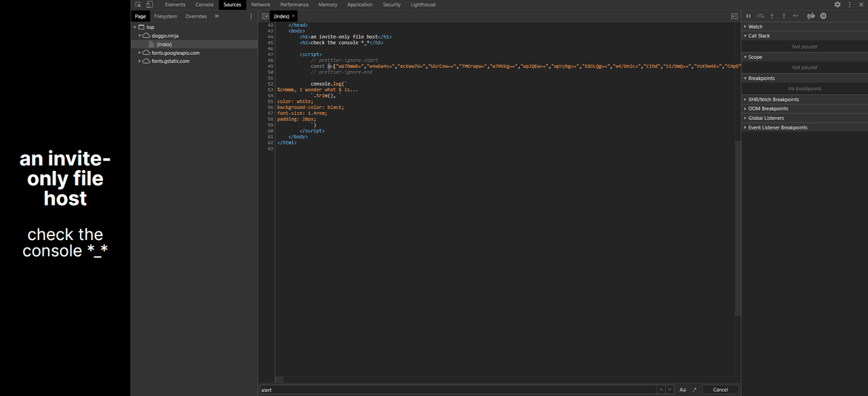This screenshot has width=868, height=396.
Task: Pause script execution
Action: pyautogui.click(x=749, y=16)
